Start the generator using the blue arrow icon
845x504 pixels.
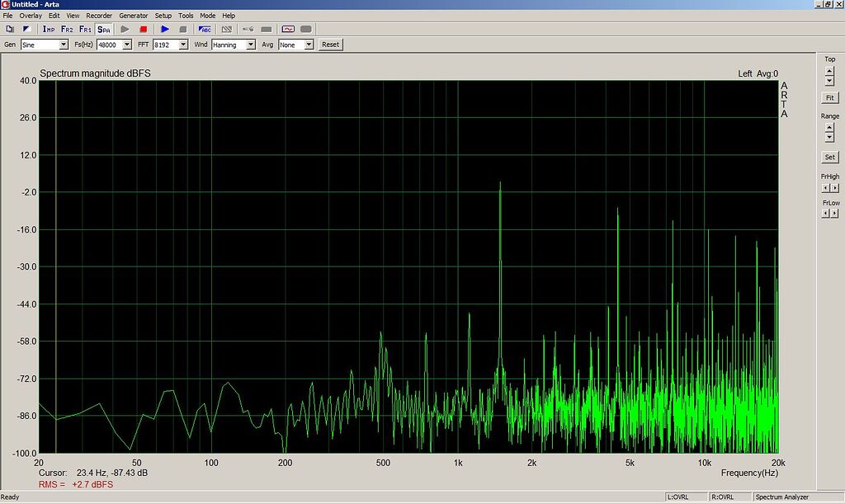164,28
